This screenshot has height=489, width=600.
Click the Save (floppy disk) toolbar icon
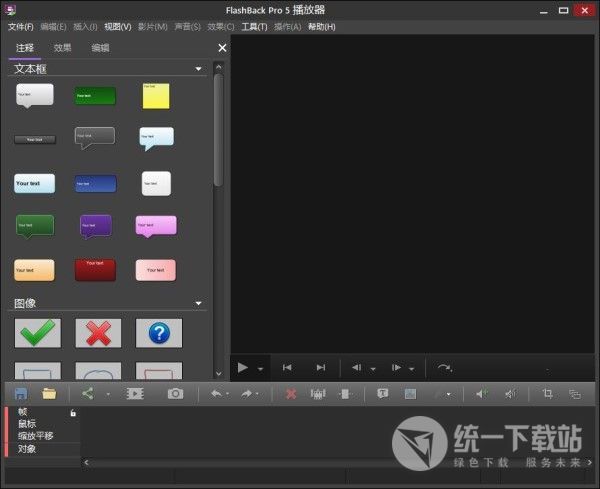coord(21,394)
